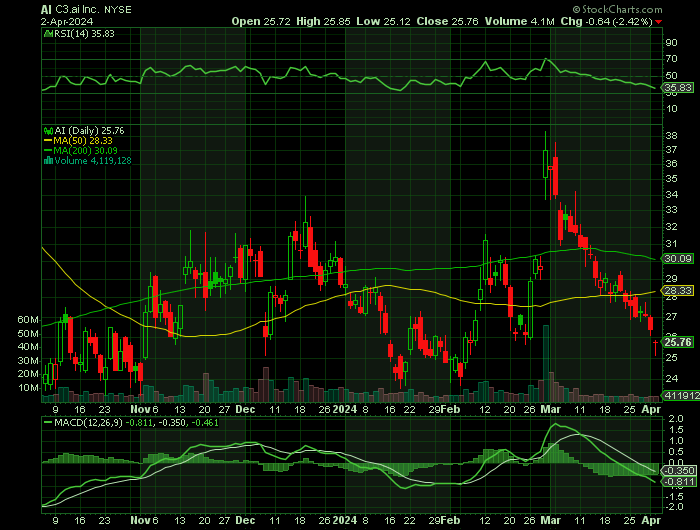The height and width of the screenshot is (530, 700).
Task: Click the 32 price axis label
Action: click(671, 227)
